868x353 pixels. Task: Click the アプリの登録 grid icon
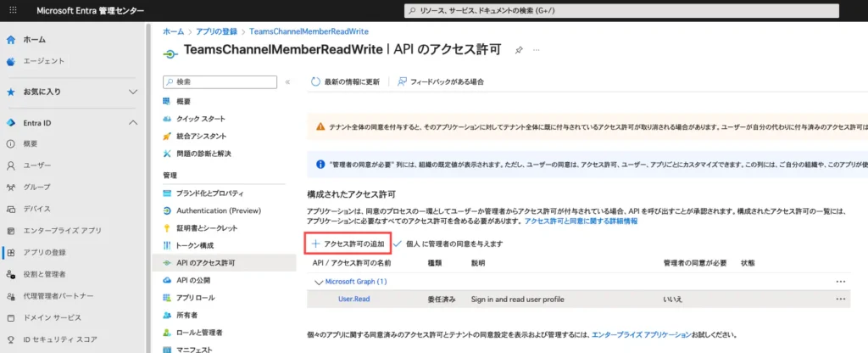[x=10, y=253]
